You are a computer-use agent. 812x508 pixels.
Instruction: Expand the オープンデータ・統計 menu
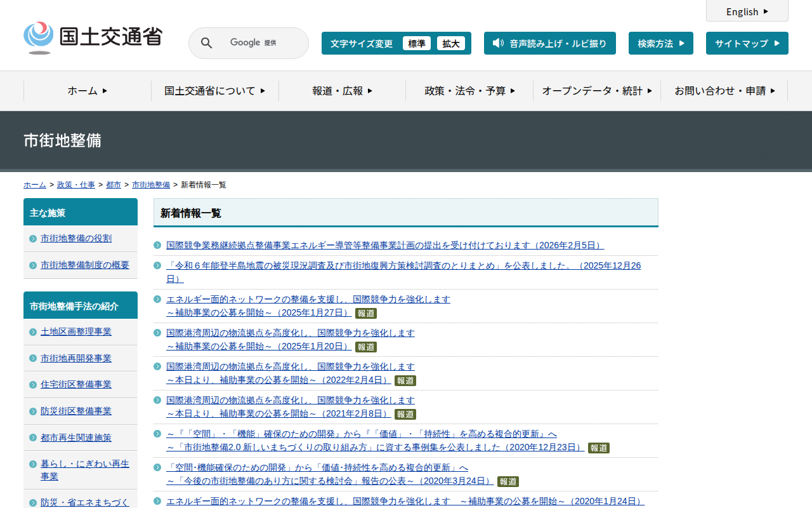596,91
